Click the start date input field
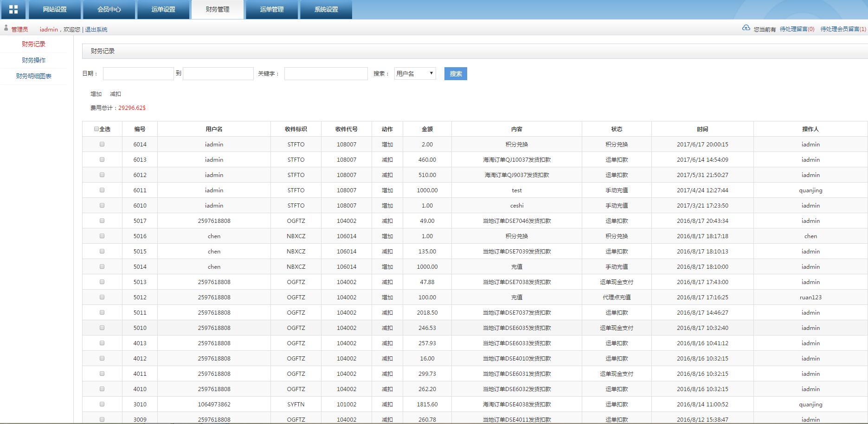This screenshot has height=424, width=868. 138,74
